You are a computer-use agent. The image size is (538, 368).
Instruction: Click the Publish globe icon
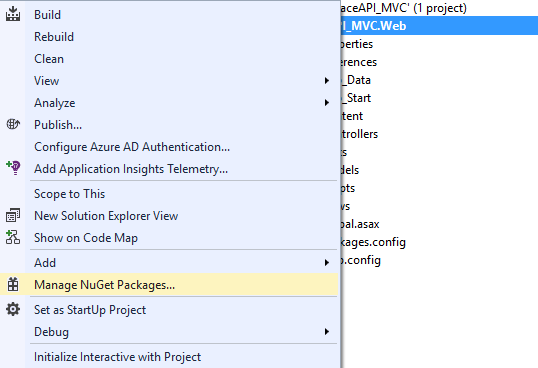(13, 124)
